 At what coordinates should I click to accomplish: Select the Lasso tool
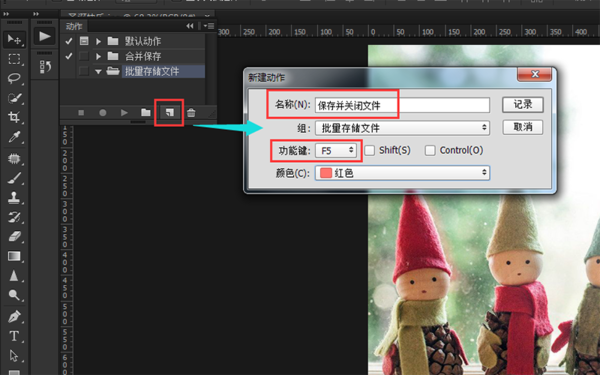coord(15,78)
